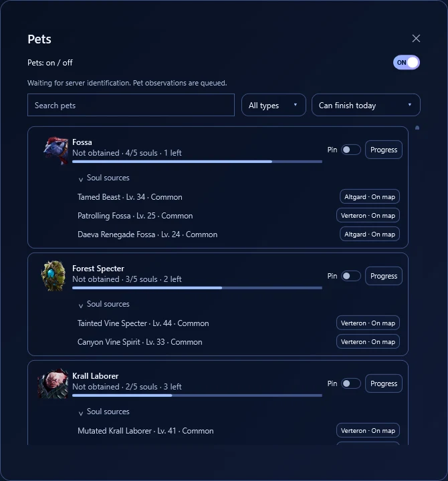Select the Fossa pet portrait
The height and width of the screenshot is (481, 448).
pyautogui.click(x=56, y=150)
